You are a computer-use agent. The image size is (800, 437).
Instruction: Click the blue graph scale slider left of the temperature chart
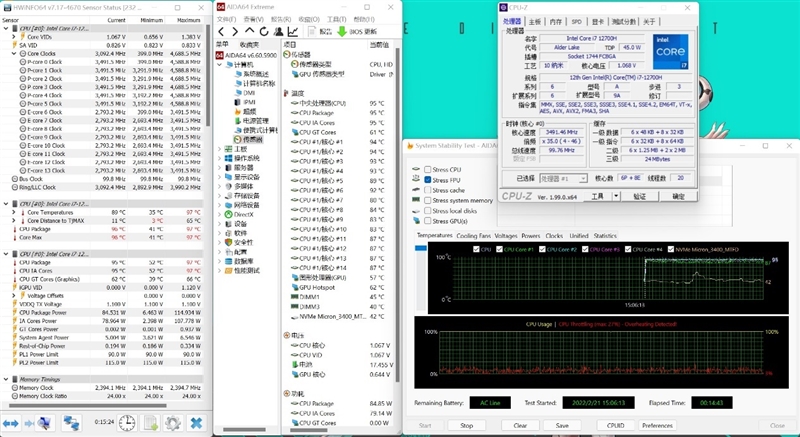point(421,248)
